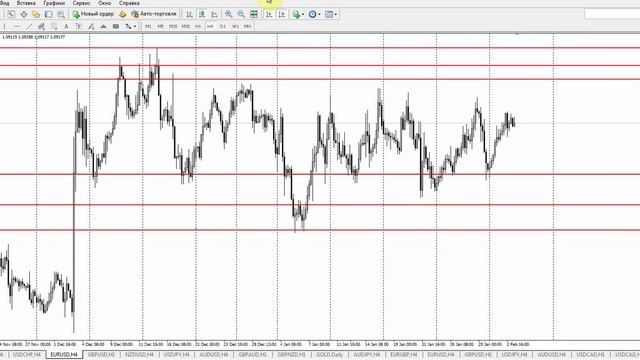The height and width of the screenshot is (360, 640).
Task: Zoom out on the chart
Action: (241, 14)
